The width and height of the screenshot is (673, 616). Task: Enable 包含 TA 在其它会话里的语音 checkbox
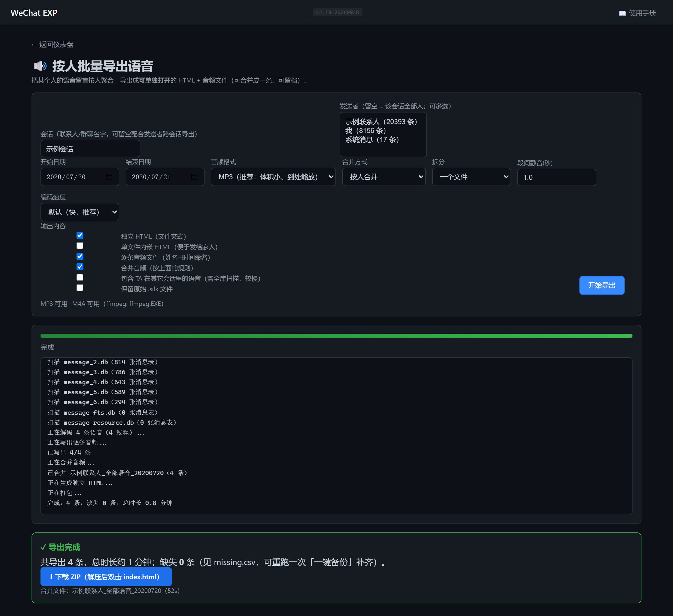(x=80, y=277)
